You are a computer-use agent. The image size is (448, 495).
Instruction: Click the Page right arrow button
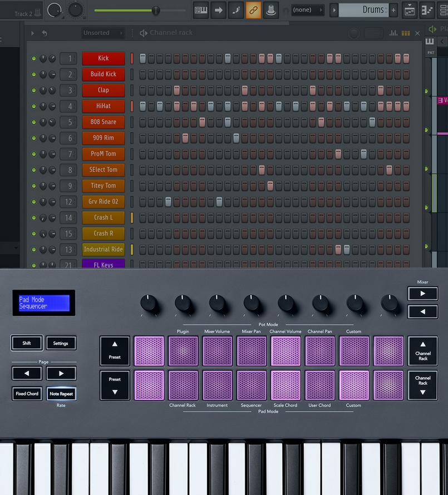[x=61, y=373]
